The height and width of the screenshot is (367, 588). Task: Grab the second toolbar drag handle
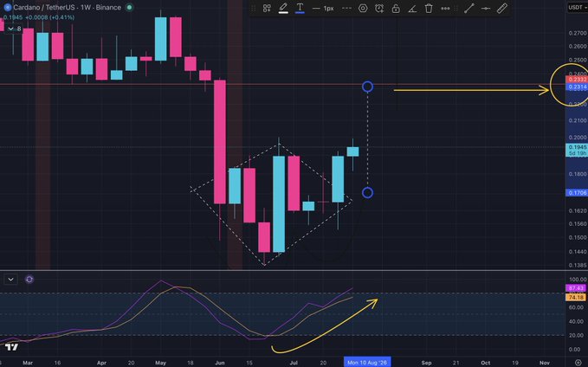(x=456, y=8)
